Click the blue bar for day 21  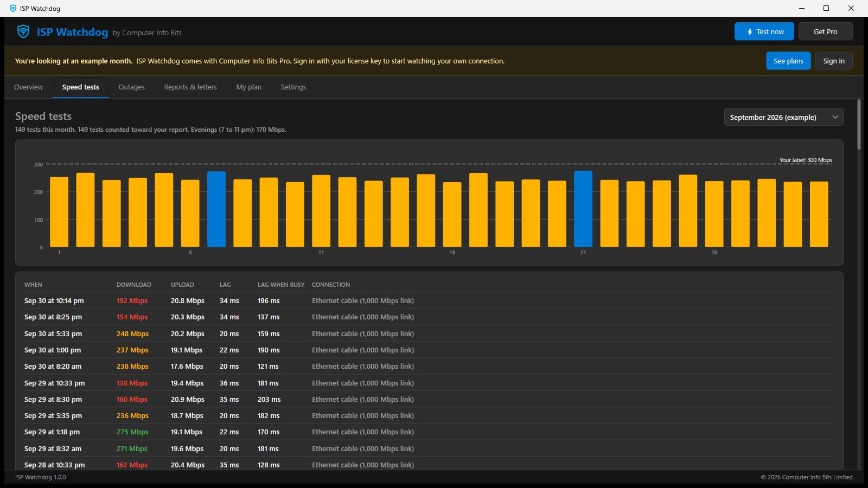click(583, 209)
